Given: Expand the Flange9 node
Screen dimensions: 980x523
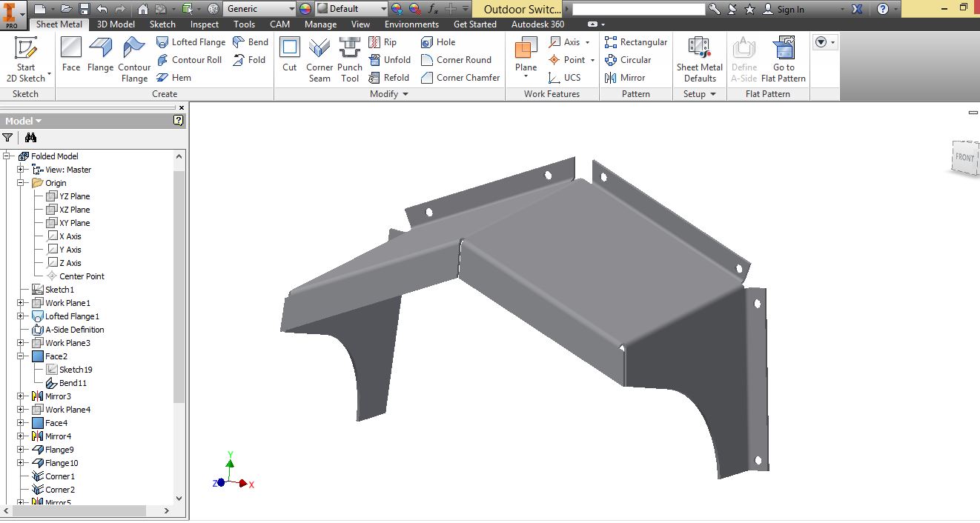Looking at the screenshot, I should pyautogui.click(x=21, y=450).
